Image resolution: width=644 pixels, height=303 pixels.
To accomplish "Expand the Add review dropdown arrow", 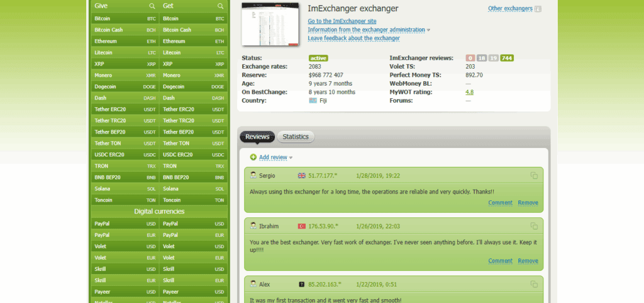I will (291, 157).
